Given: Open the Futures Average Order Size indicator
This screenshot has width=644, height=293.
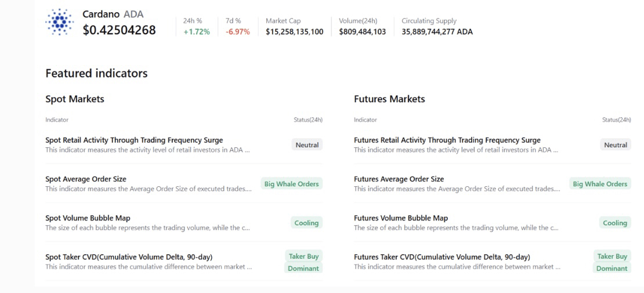Looking at the screenshot, I should (399, 179).
